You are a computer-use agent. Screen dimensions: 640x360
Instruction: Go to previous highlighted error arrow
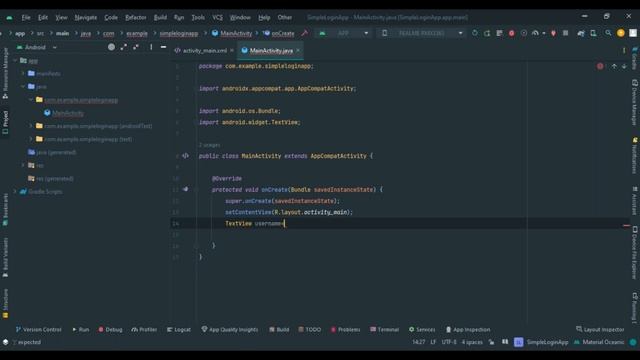point(614,66)
